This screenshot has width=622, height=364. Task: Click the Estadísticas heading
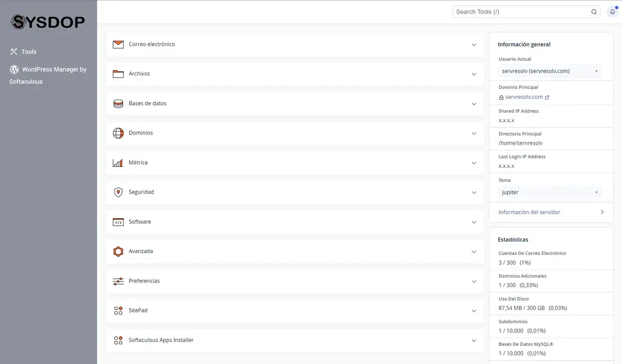[513, 240]
